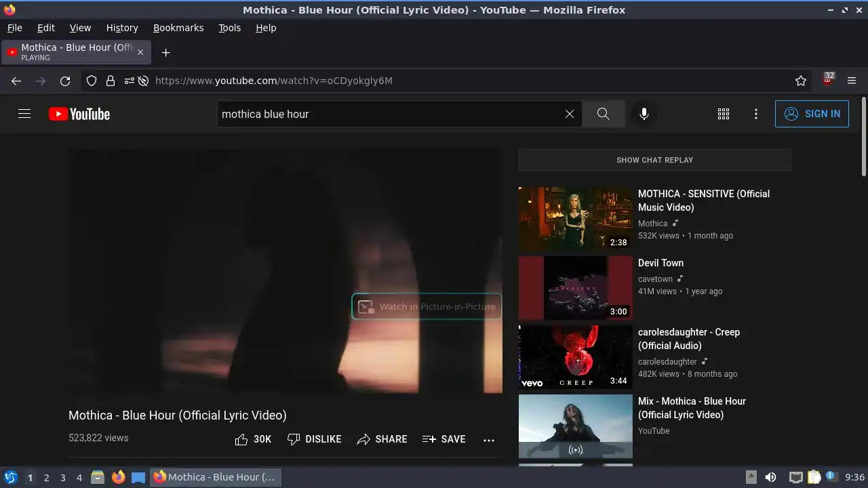The width and height of the screenshot is (868, 488).
Task: Open the Tools menu
Action: 229,28
